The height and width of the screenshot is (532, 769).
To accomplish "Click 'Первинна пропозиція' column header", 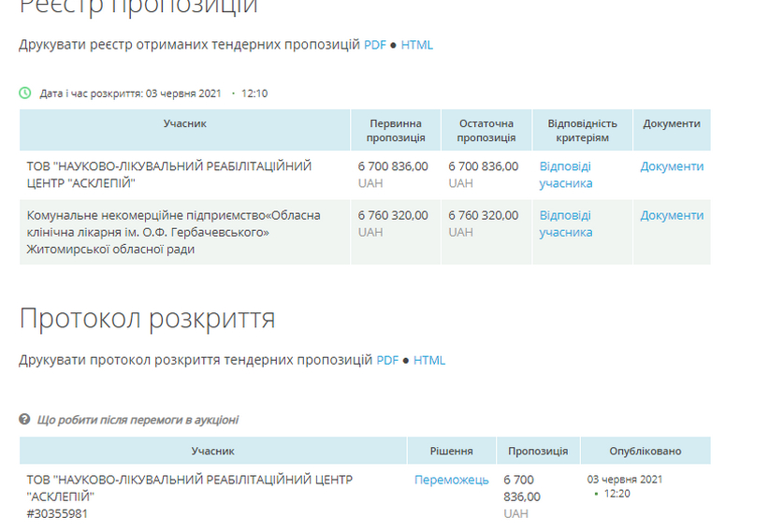I will click(x=395, y=130).
